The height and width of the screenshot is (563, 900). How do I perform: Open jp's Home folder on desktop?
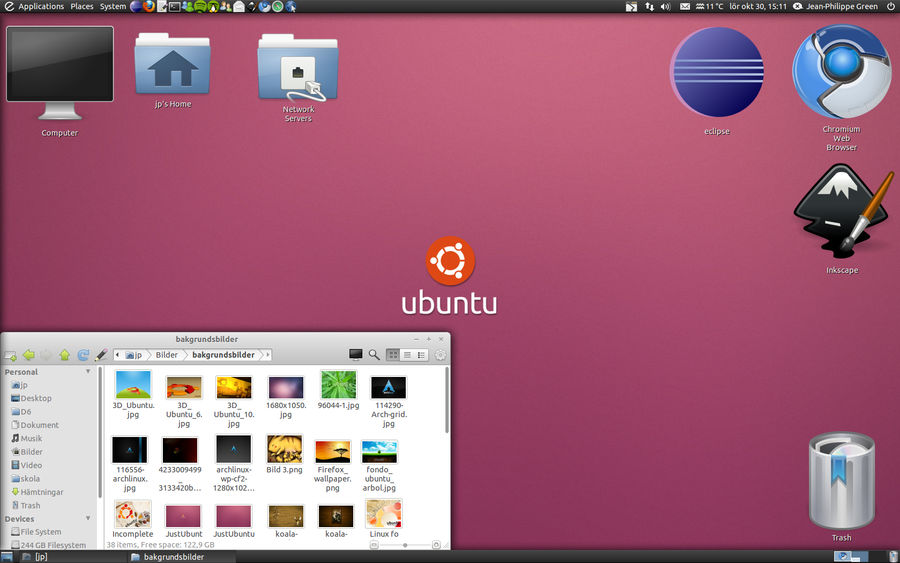click(173, 71)
